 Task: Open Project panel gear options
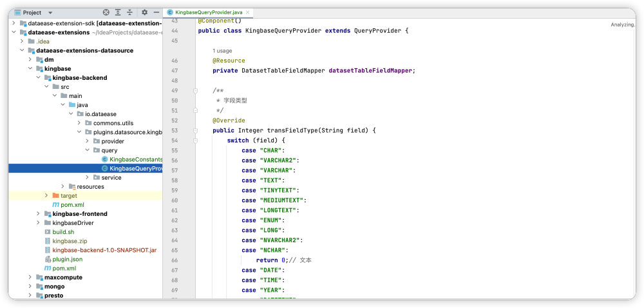click(x=144, y=13)
